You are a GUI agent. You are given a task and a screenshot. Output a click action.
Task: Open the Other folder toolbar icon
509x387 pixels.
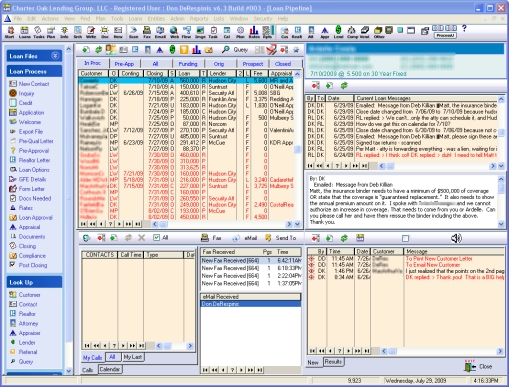(378, 32)
